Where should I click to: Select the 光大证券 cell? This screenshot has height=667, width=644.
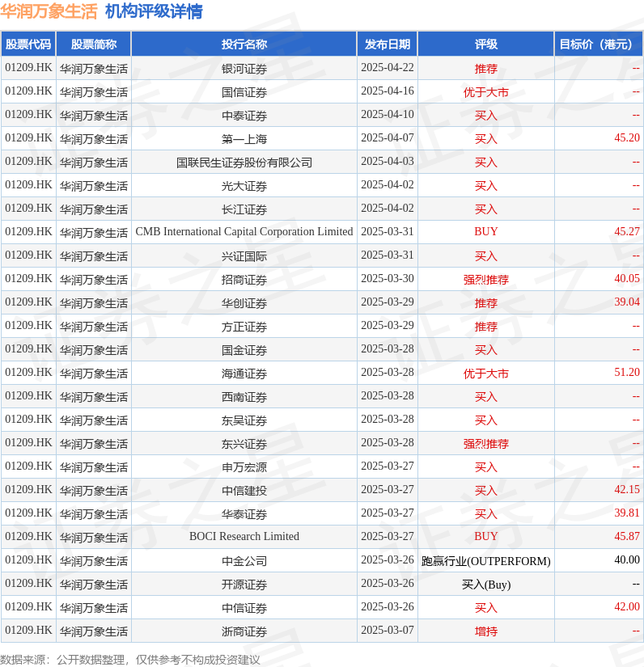point(244,185)
